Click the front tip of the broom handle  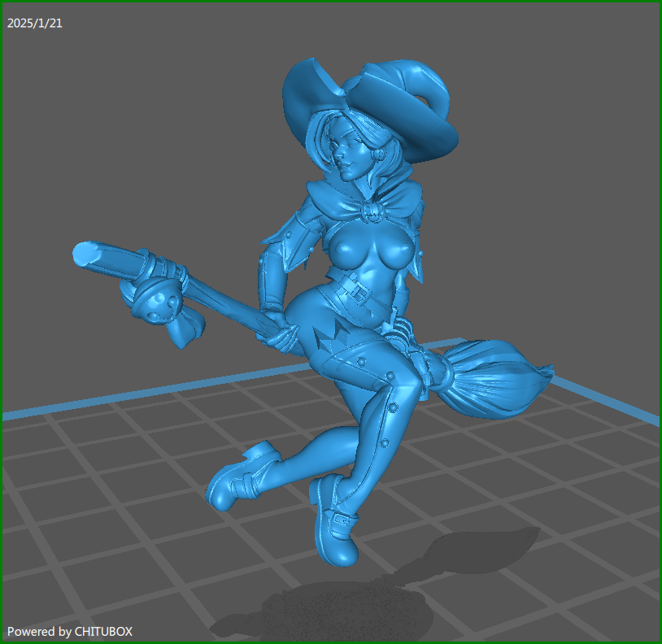(x=84, y=255)
